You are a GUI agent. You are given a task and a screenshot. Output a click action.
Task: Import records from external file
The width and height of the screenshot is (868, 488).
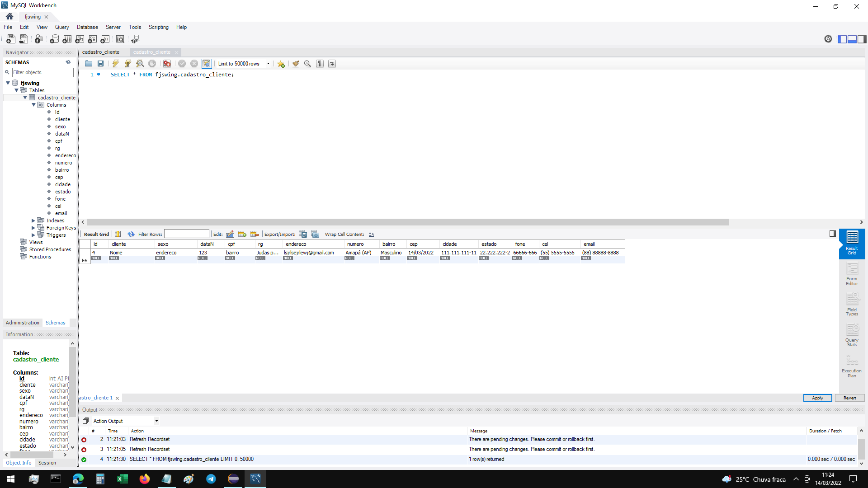coord(316,234)
